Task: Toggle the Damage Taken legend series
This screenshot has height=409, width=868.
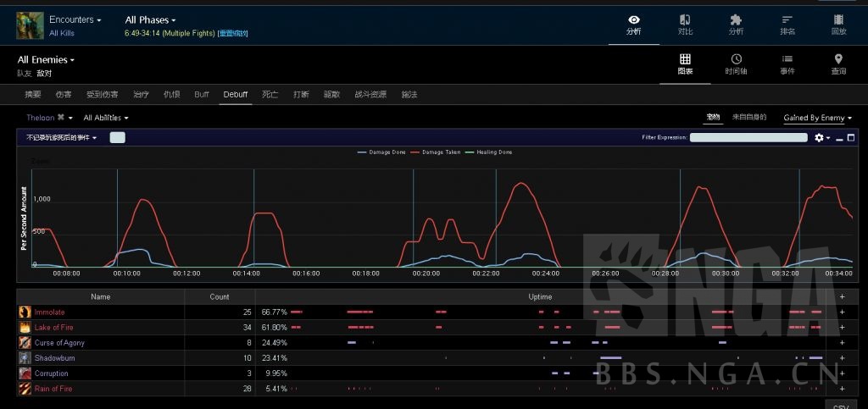Action: [436, 152]
